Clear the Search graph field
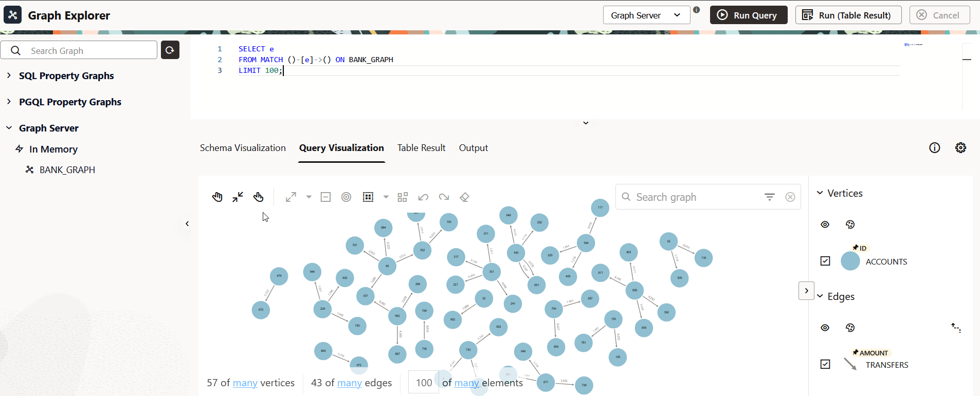This screenshot has width=980, height=396. [790, 197]
